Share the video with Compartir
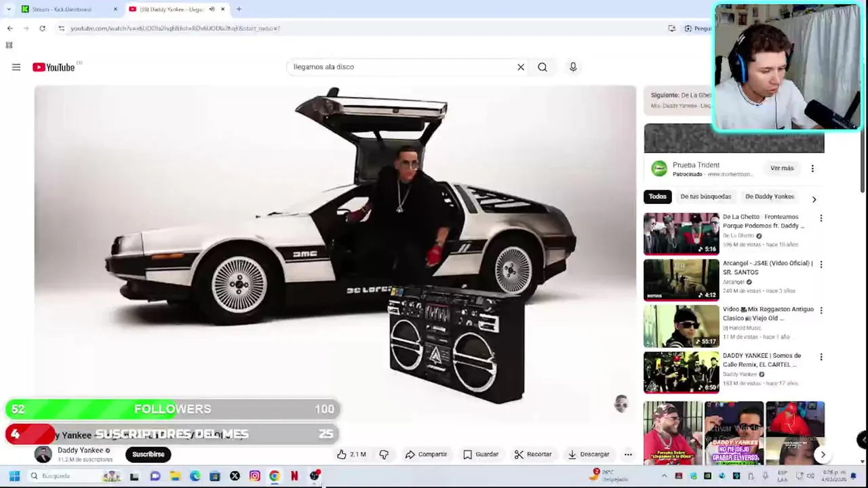Screen dimensions: 868x488 [x=426, y=454]
